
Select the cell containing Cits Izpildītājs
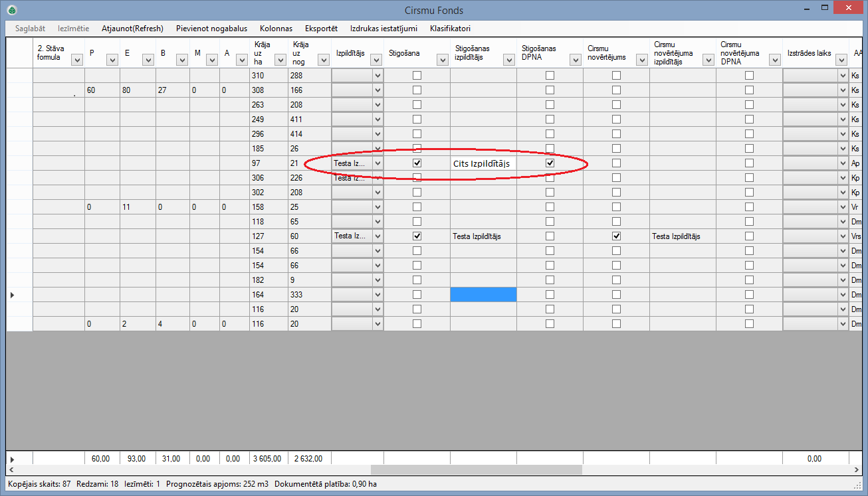click(483, 163)
